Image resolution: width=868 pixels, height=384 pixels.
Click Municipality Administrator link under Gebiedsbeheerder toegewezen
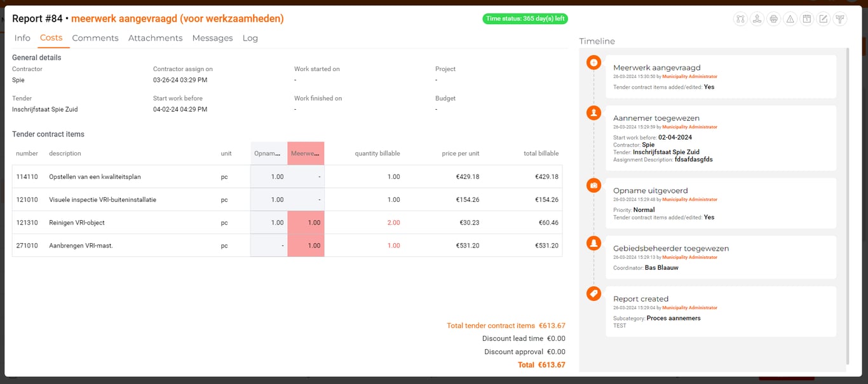(689, 257)
